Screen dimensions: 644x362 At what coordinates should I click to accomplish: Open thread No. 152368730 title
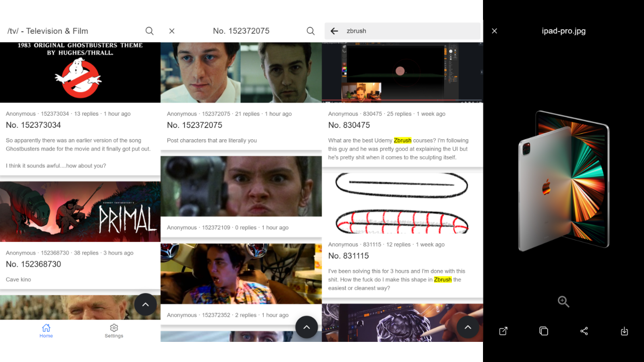[33, 264]
